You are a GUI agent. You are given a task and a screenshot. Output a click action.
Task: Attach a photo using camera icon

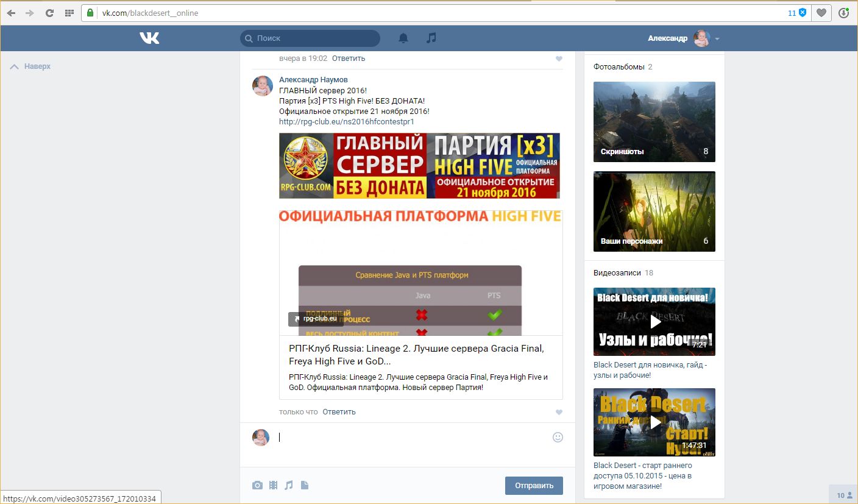(258, 485)
